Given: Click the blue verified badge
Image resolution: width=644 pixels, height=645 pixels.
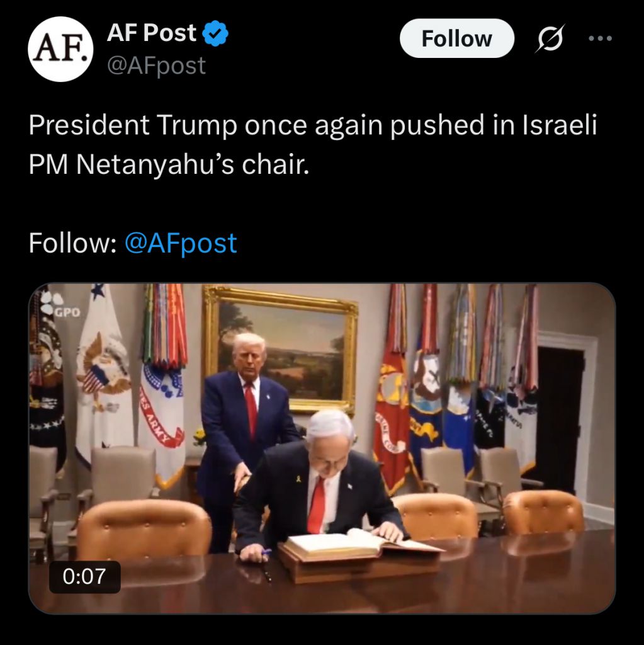Looking at the screenshot, I should click(215, 33).
